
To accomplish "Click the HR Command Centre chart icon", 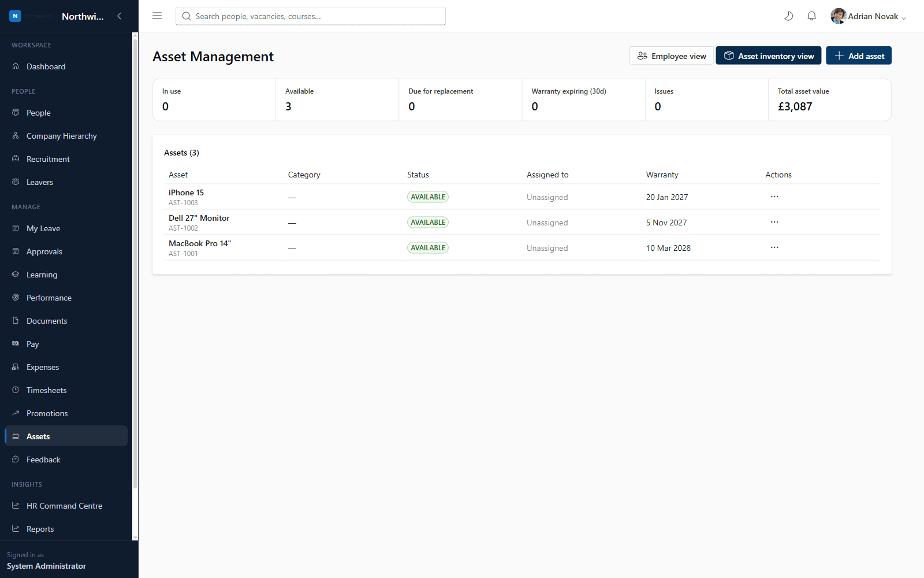I will 16,506.
